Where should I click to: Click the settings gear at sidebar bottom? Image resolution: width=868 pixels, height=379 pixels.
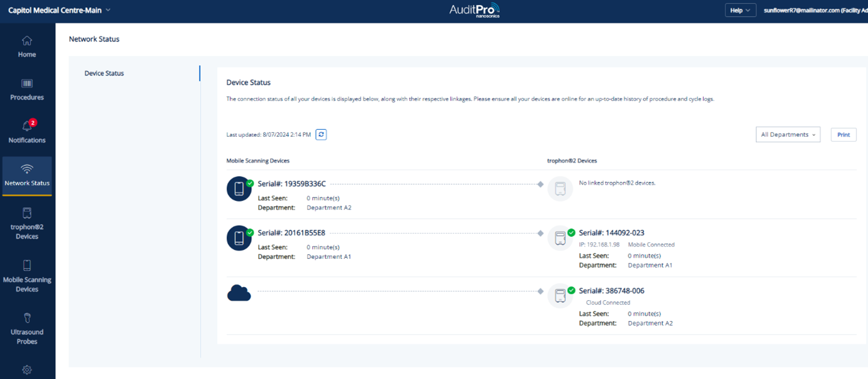click(x=27, y=370)
